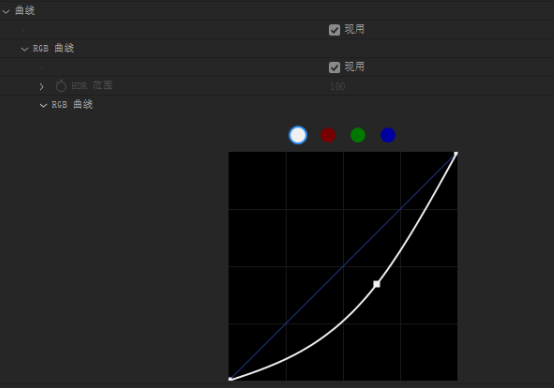Image resolution: width=554 pixels, height=388 pixels.
Task: Click the shadow endpoint of the curve
Action: tap(230, 379)
